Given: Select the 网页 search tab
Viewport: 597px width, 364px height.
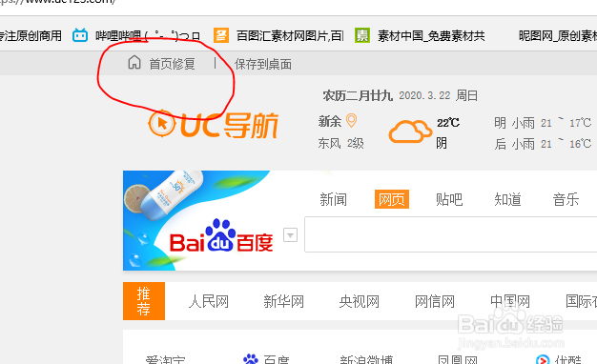Looking at the screenshot, I should click(392, 199).
